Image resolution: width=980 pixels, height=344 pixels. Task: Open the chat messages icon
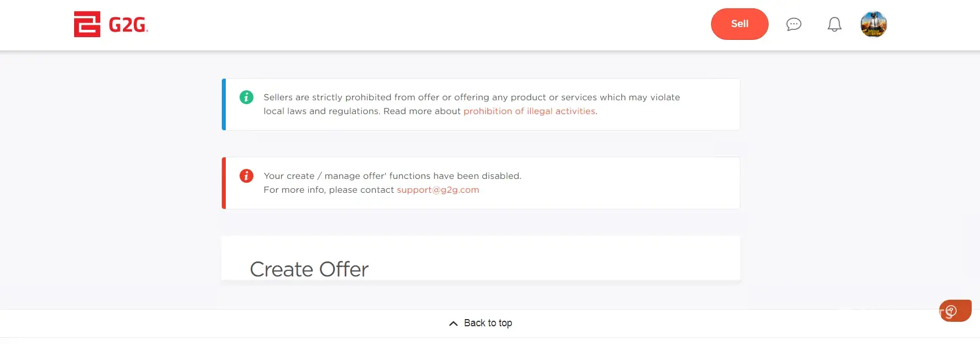tap(794, 24)
